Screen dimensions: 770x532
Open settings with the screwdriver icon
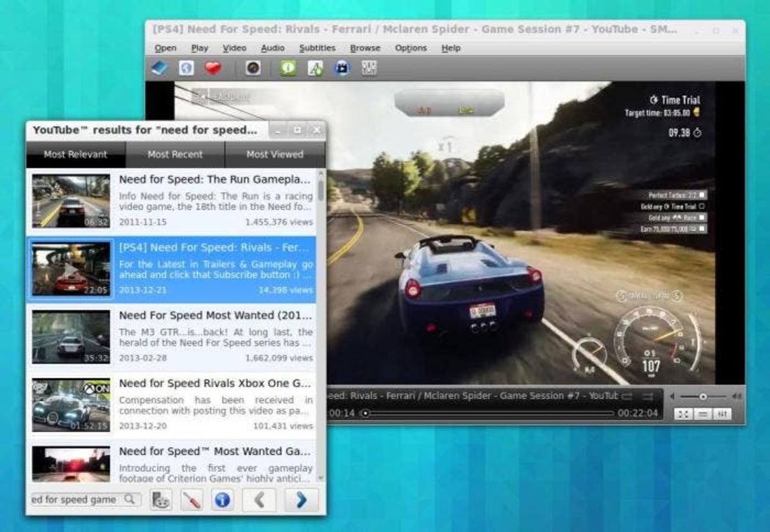(191, 499)
